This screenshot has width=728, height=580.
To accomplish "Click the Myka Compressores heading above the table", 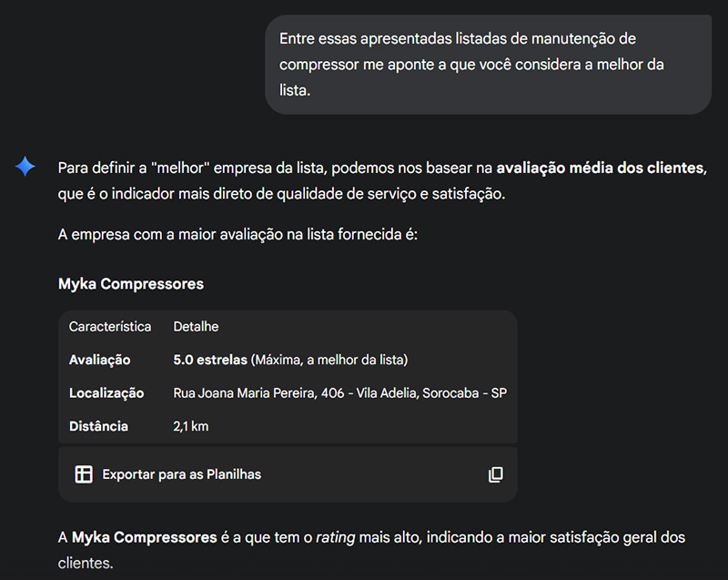I will (131, 284).
